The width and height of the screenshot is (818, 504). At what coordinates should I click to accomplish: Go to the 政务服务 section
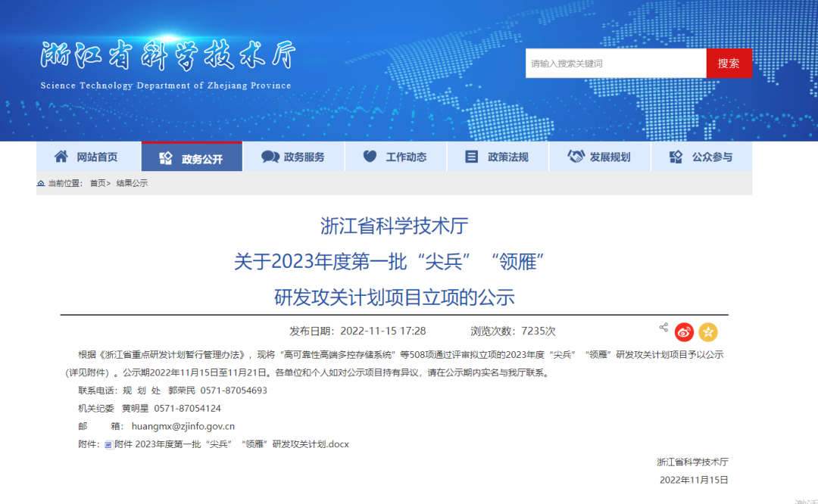[x=294, y=157]
